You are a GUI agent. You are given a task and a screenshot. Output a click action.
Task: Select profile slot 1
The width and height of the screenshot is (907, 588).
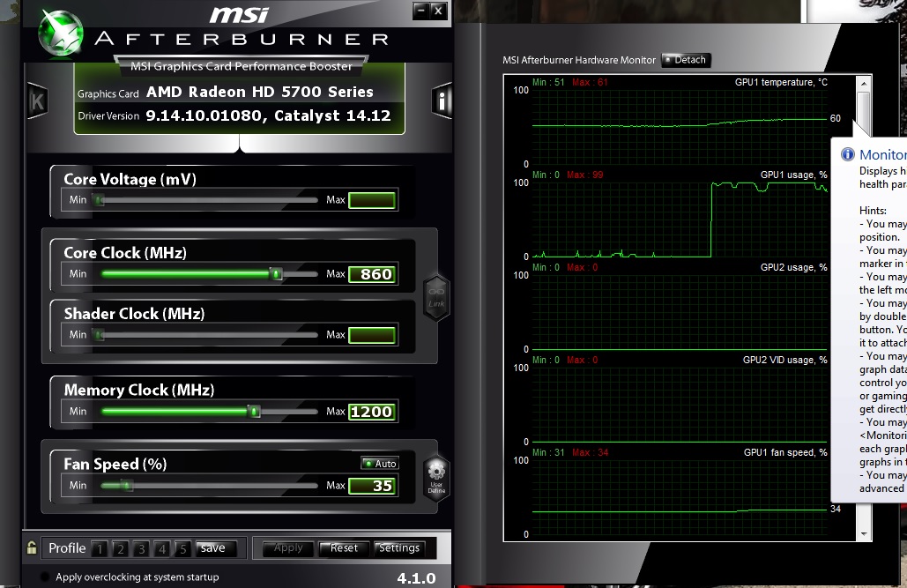click(x=100, y=548)
